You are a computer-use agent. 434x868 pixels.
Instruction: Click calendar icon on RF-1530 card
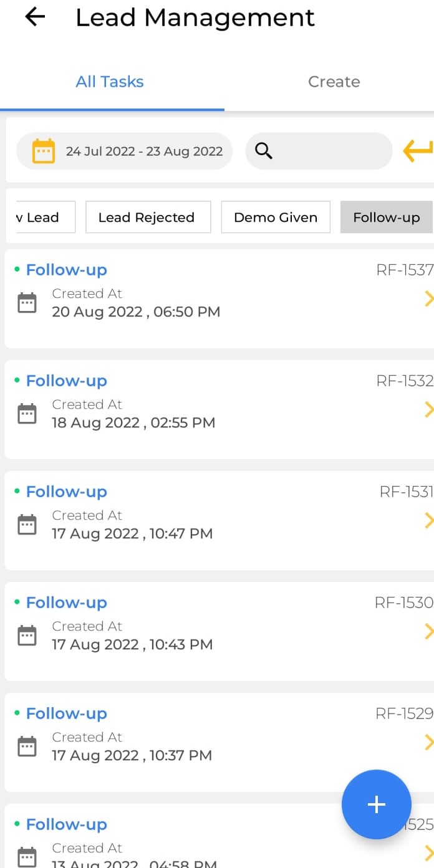pyautogui.click(x=27, y=636)
